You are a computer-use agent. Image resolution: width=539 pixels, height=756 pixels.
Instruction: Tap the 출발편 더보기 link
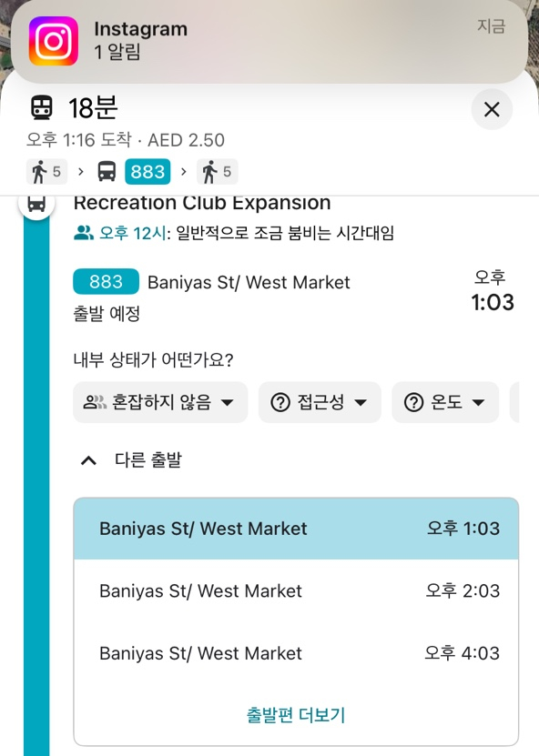[296, 714]
